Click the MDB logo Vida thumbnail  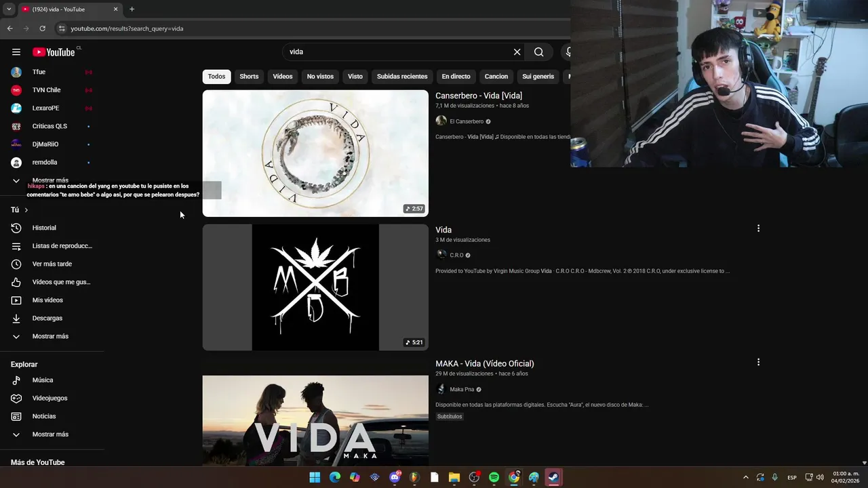point(315,287)
